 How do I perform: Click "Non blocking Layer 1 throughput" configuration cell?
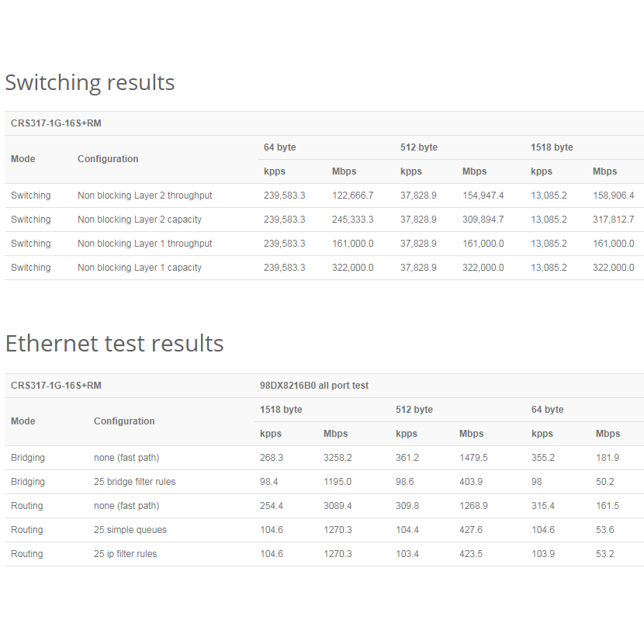[x=144, y=244]
